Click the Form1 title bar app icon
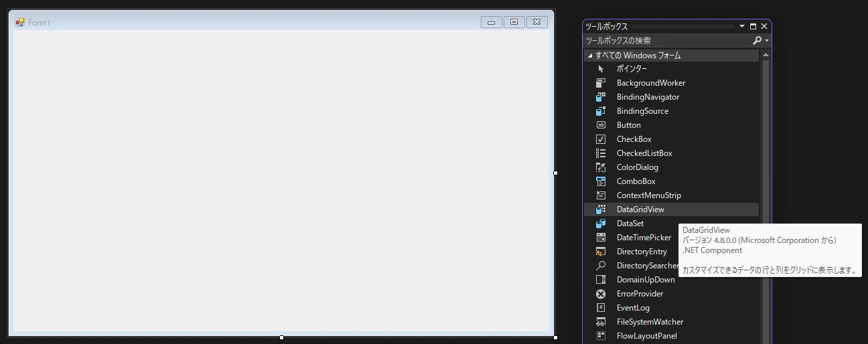Viewport: 868px width, 344px height. pos(20,22)
